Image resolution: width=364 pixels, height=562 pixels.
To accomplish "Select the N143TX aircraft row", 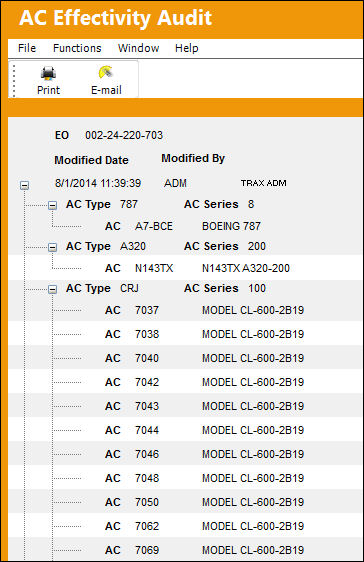I will pyautogui.click(x=186, y=268).
